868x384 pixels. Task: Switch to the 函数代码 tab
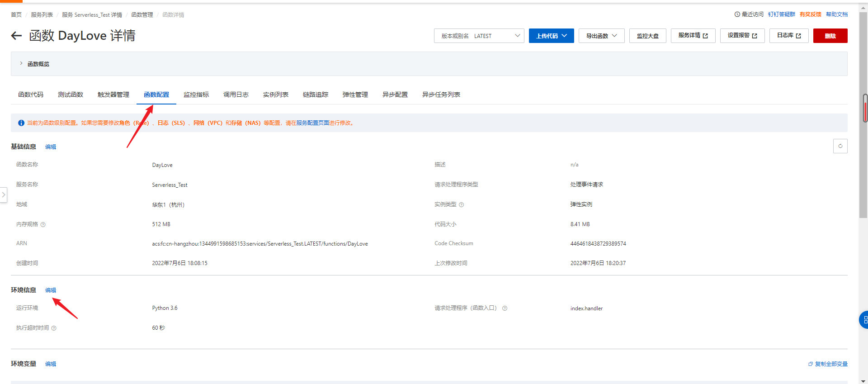coord(31,95)
